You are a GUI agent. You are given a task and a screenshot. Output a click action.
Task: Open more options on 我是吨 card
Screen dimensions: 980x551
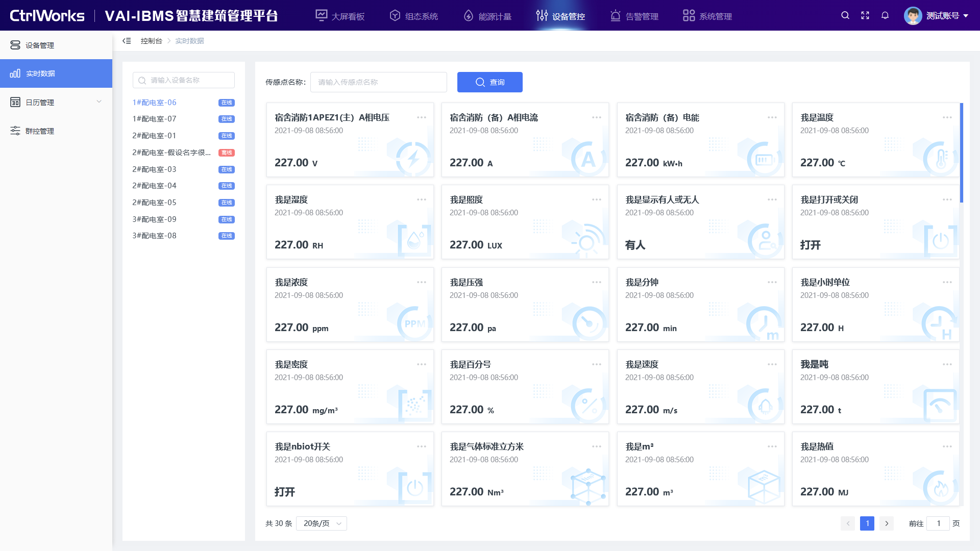(x=947, y=364)
